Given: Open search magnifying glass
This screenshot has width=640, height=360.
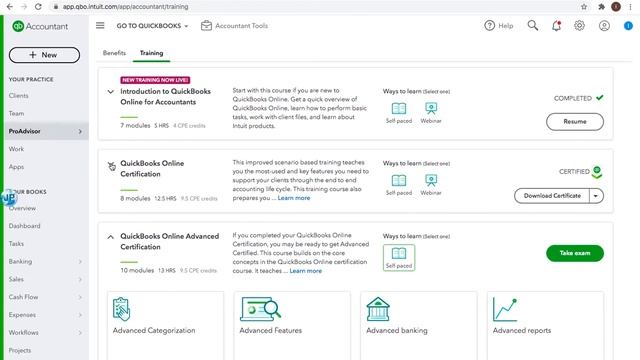Looking at the screenshot, I should coord(533,26).
